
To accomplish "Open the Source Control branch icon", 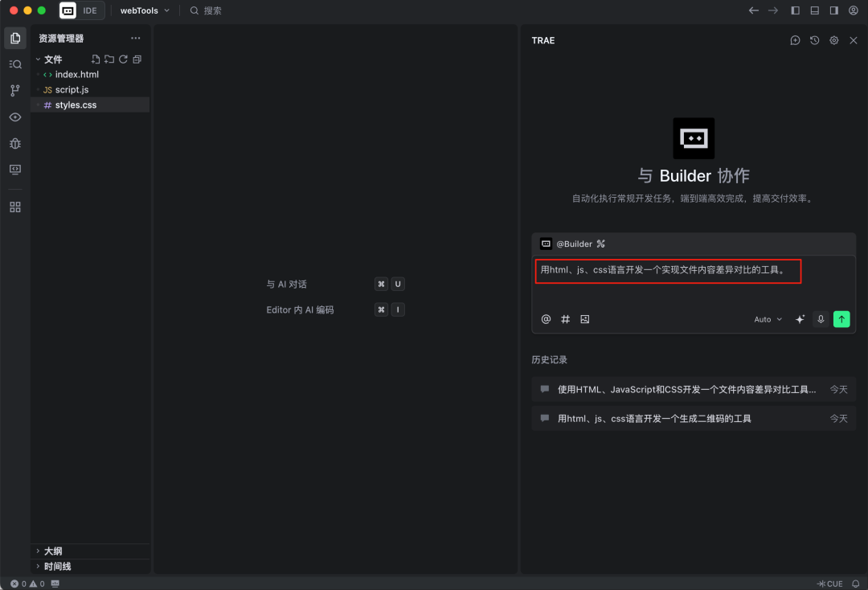I will coord(15,90).
